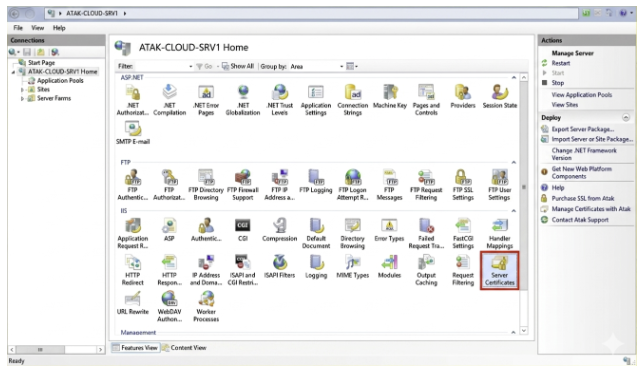This screenshot has width=643, height=373.
Task: Open Worker Processes feature
Action: [x=206, y=307]
